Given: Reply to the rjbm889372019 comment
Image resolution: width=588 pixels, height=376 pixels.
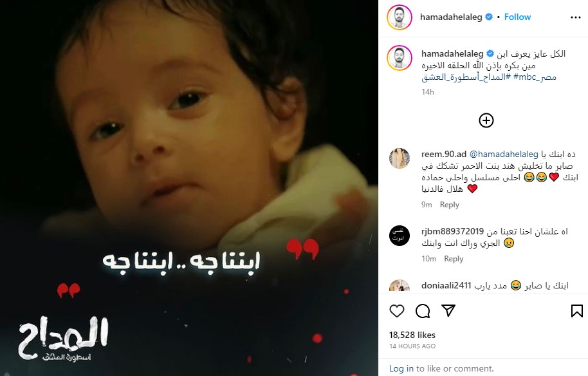Looking at the screenshot, I should 454,259.
